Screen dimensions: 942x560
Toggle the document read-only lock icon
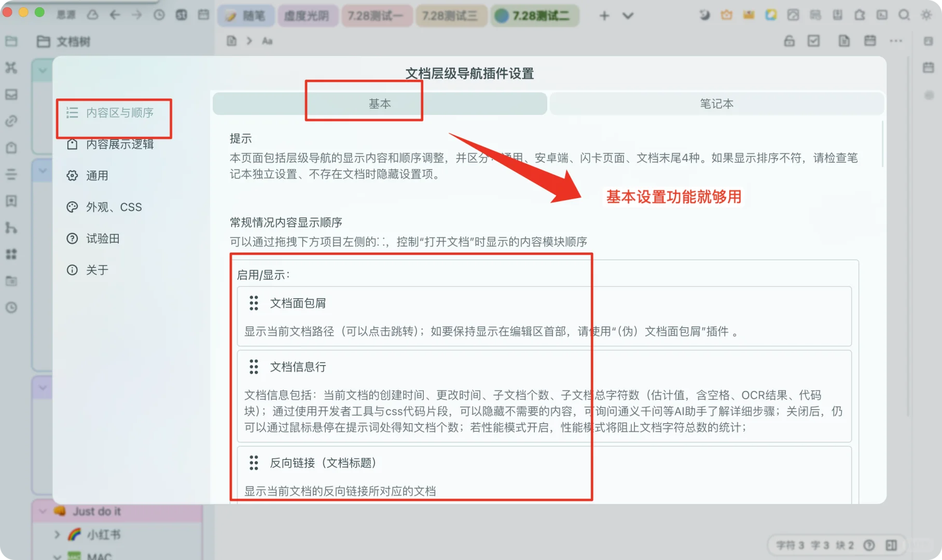pyautogui.click(x=789, y=40)
